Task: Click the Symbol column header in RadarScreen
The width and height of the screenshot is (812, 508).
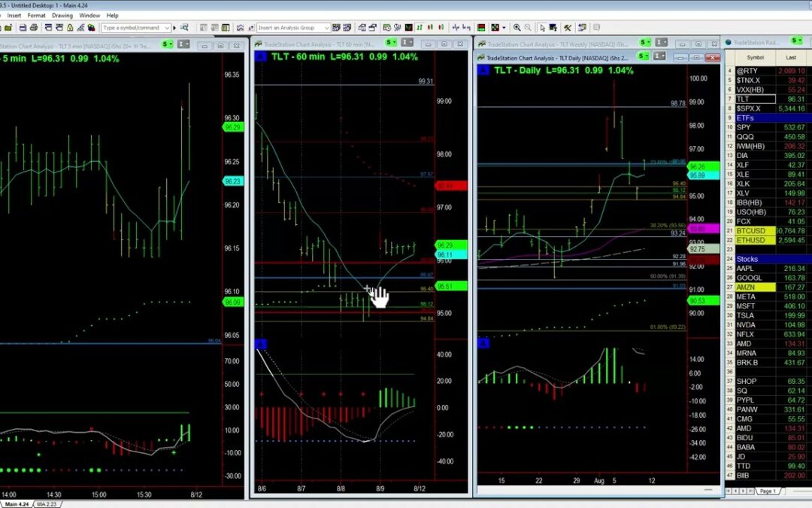Action: tap(755, 57)
